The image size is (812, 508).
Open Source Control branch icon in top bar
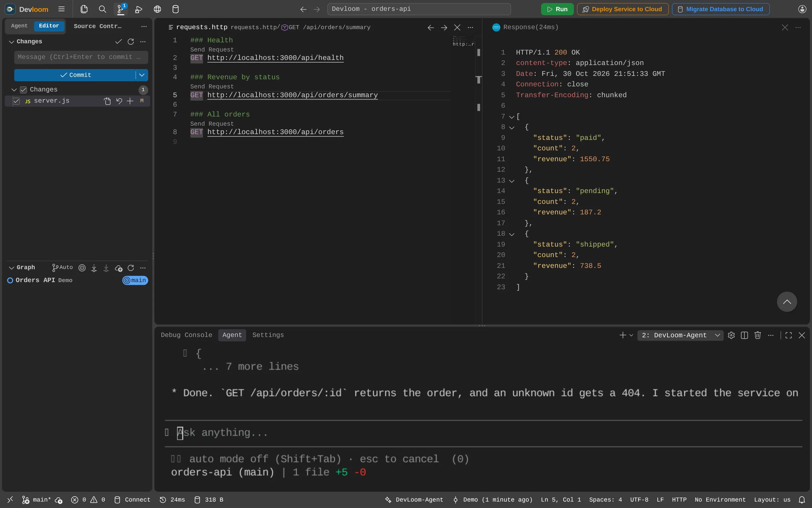pyautogui.click(x=120, y=9)
